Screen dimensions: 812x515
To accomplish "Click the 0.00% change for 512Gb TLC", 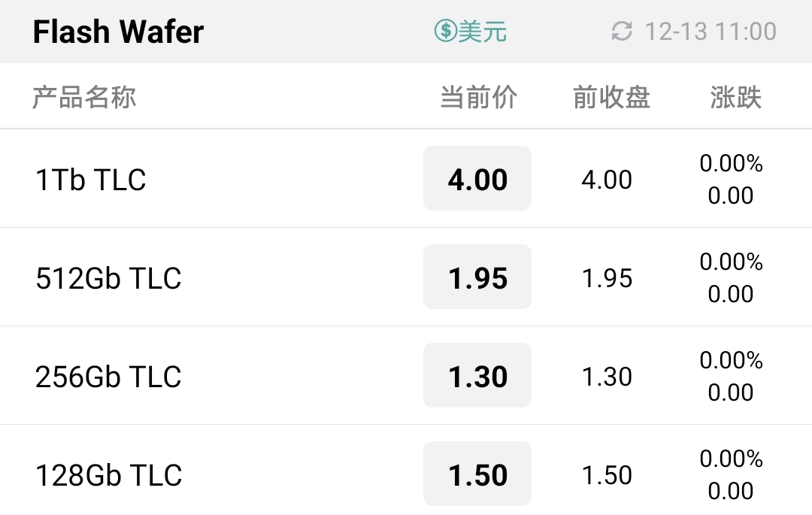I will (731, 262).
